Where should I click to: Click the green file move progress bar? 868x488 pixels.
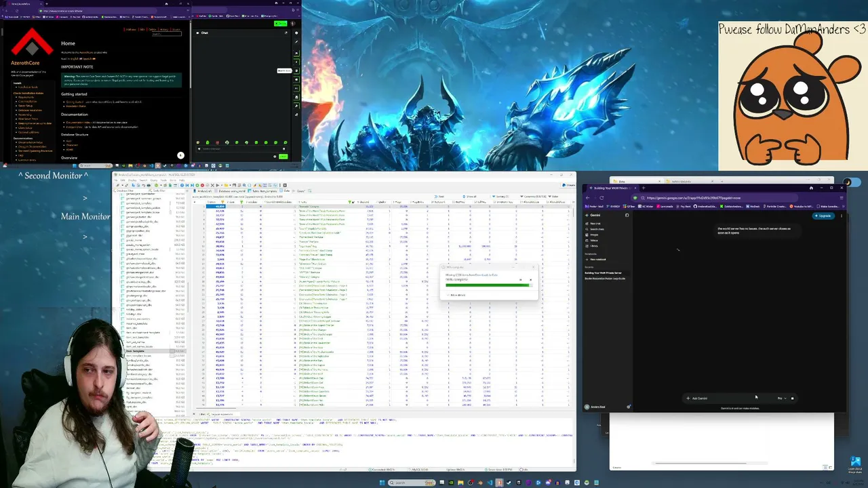pos(488,285)
